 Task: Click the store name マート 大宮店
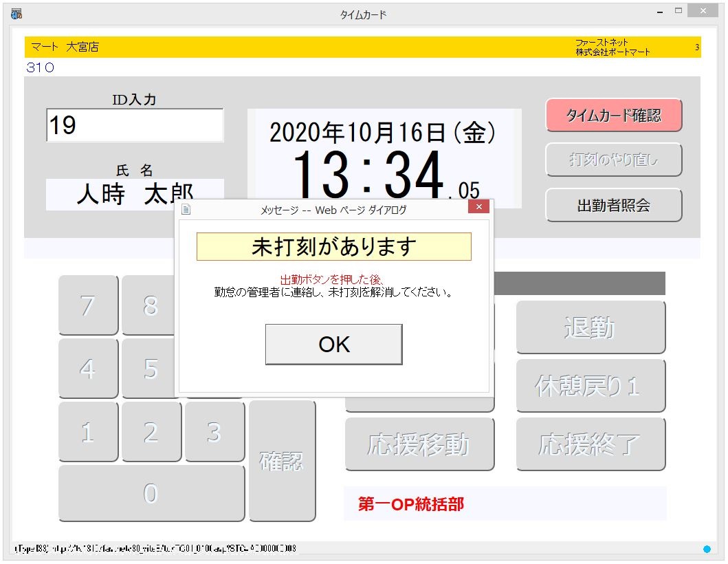point(65,47)
